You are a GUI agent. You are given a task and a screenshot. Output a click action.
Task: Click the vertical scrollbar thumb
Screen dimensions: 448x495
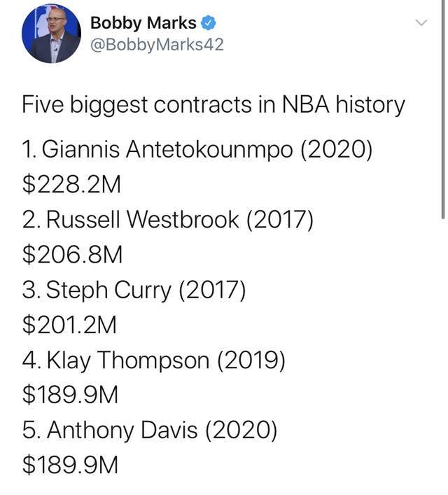[443, 109]
